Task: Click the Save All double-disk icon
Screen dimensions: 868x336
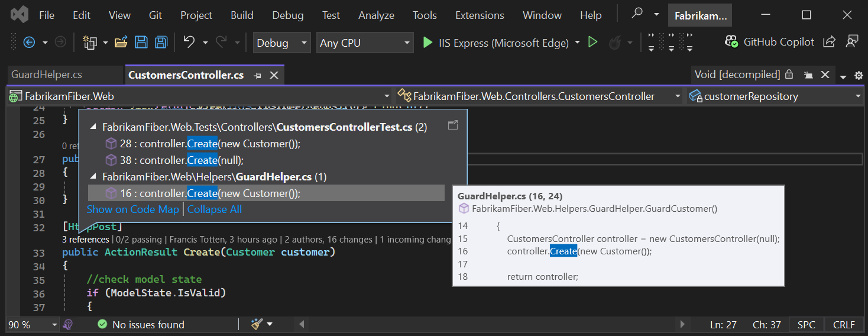Action: tap(161, 42)
